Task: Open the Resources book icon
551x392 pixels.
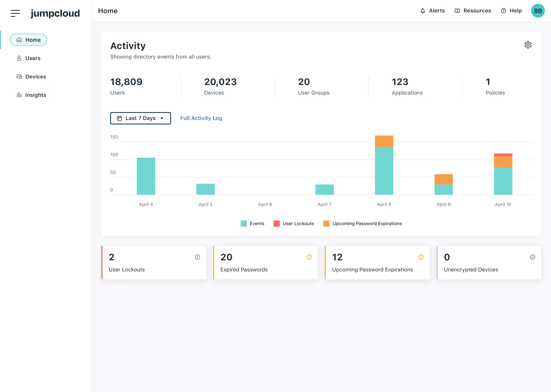Action: click(457, 11)
